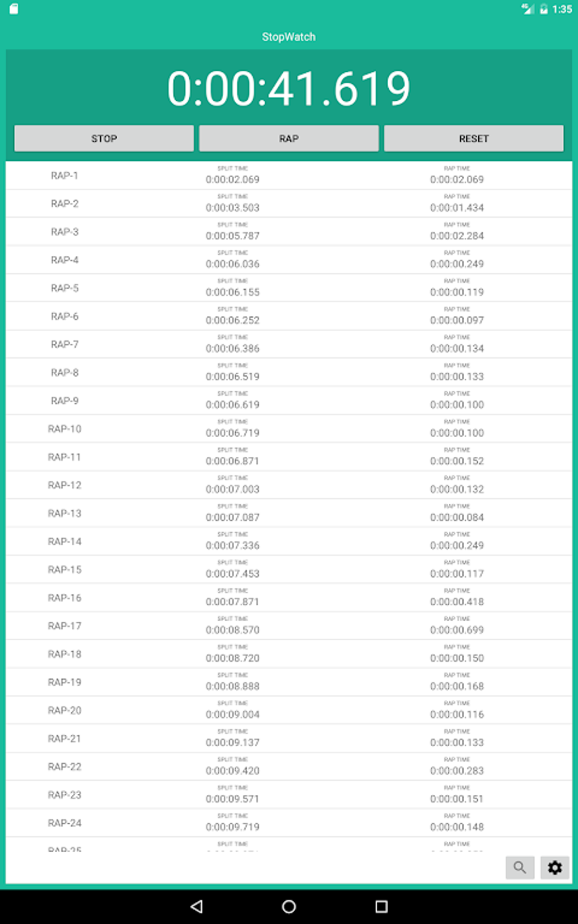The image size is (578, 924).
Task: Tap the 0:00:41.619 elapsed time display
Action: click(x=288, y=88)
